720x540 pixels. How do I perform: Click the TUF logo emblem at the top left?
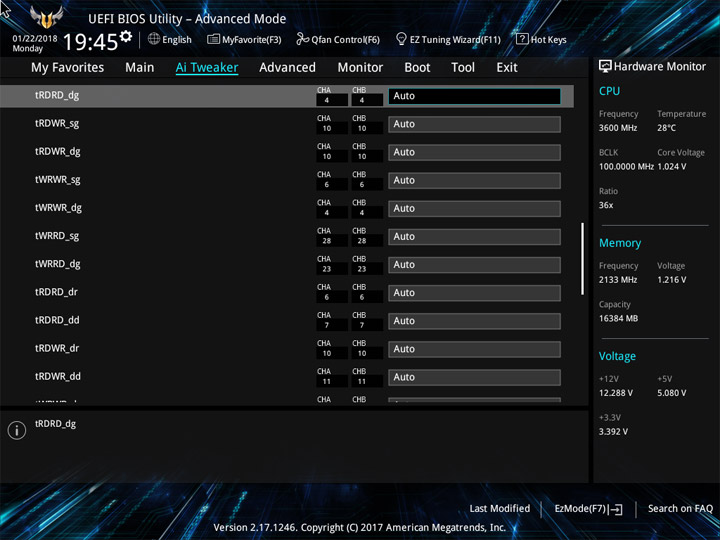(46, 17)
